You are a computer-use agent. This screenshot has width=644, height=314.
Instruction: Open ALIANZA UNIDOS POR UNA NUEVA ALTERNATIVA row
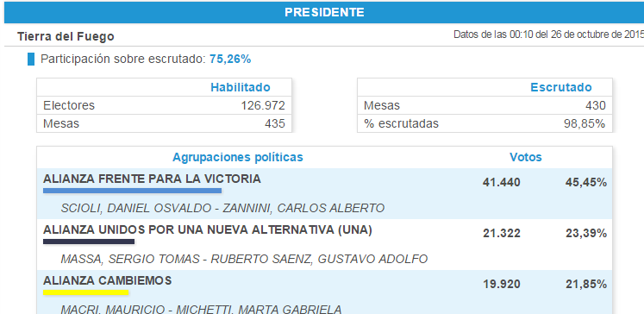(x=324, y=244)
